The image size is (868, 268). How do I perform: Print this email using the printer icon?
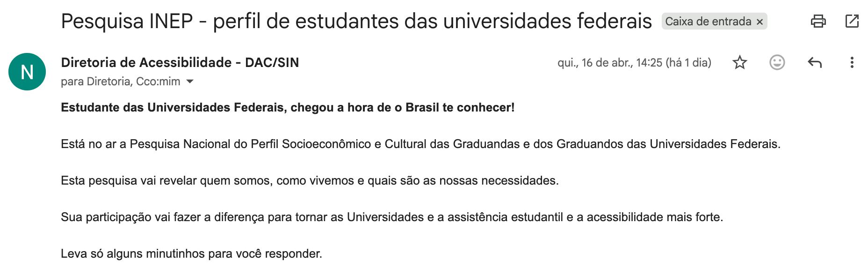[818, 21]
